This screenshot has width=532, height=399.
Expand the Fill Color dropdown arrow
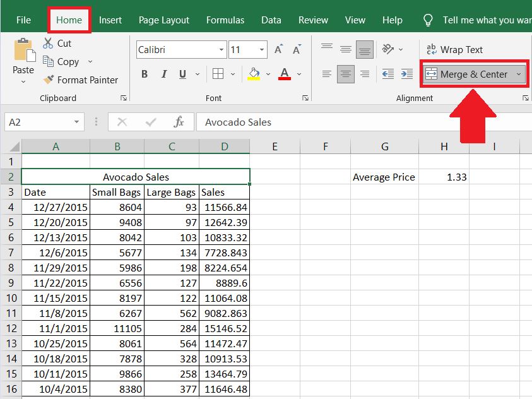coord(268,74)
